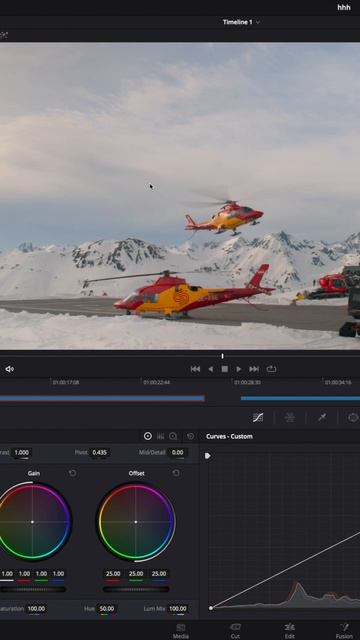Screen dimensions: 360x640
Task: Click the 01:00:28:30 timecode on the ruler
Action: [x=247, y=382]
